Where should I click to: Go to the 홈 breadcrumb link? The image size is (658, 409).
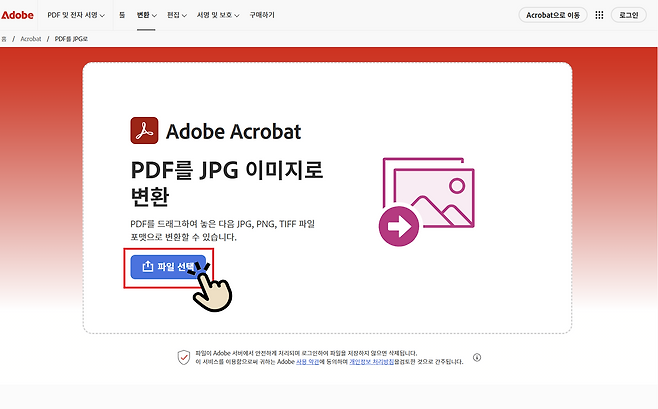tap(4, 39)
